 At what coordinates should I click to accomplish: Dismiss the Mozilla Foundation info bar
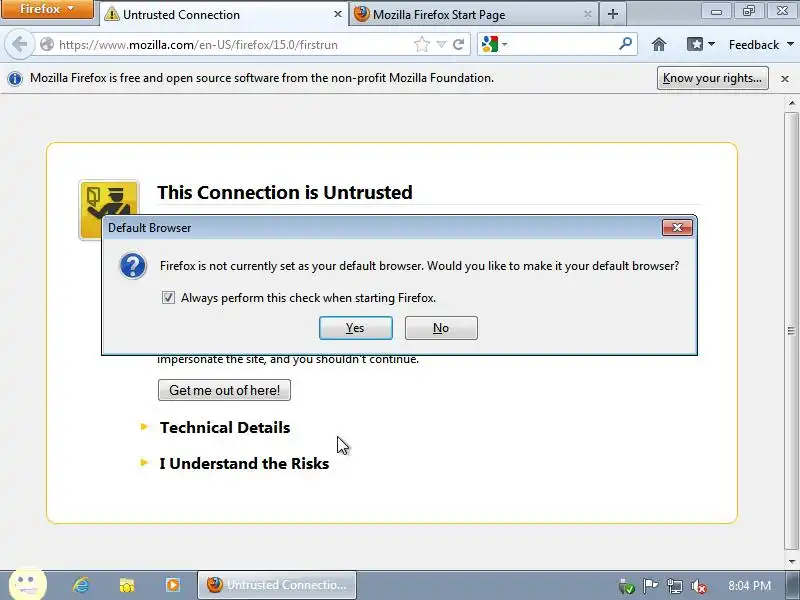(x=785, y=79)
